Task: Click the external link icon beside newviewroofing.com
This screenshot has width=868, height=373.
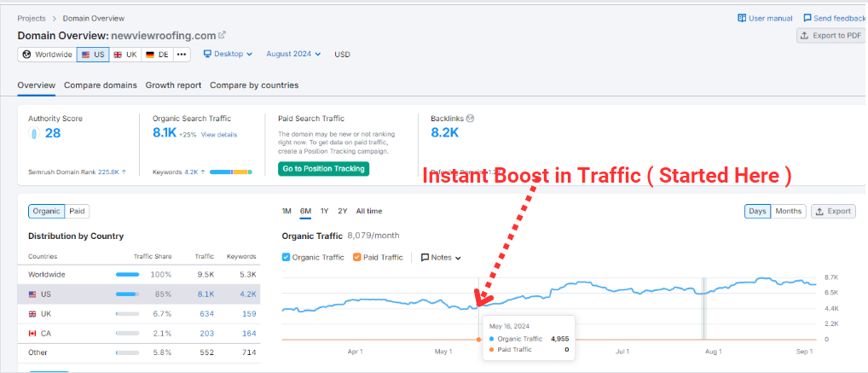Action: [x=223, y=35]
